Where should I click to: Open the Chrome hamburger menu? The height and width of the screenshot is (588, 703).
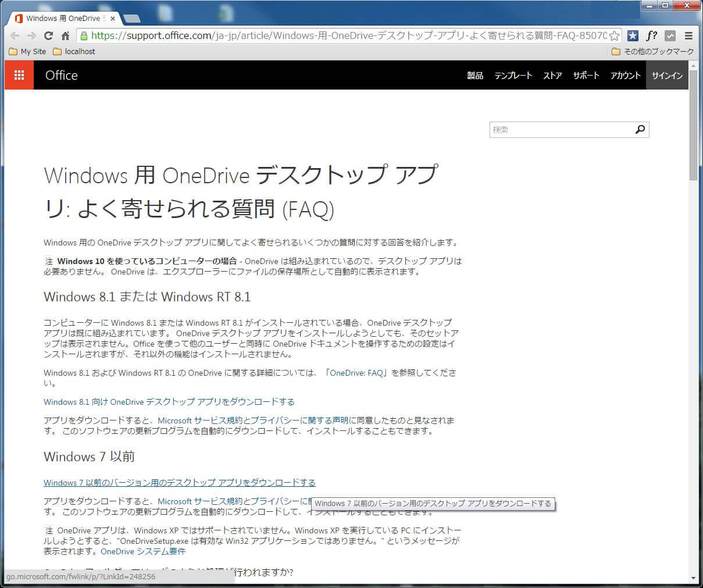688,35
